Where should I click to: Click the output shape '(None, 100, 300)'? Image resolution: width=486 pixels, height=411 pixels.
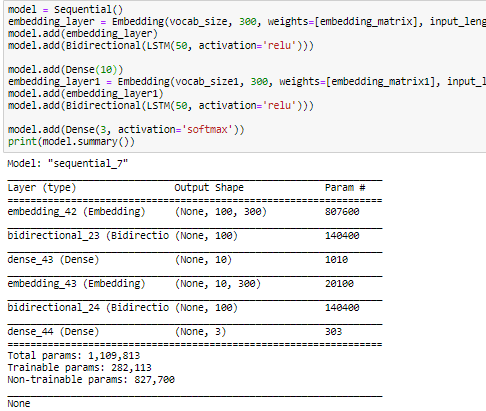[x=221, y=212]
